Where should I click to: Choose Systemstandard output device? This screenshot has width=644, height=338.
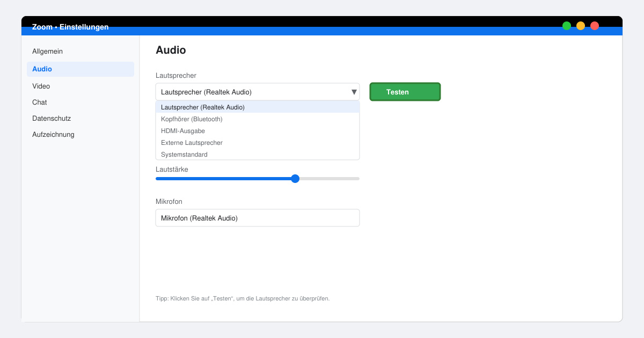tap(258, 155)
